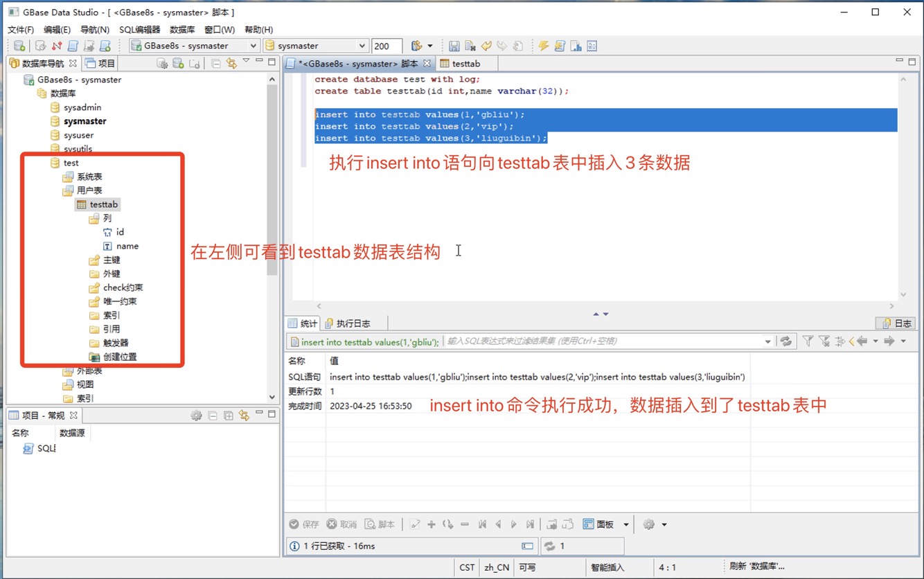Switch to the 项目 tab in navigator
The image size is (924, 579).
(100, 63)
